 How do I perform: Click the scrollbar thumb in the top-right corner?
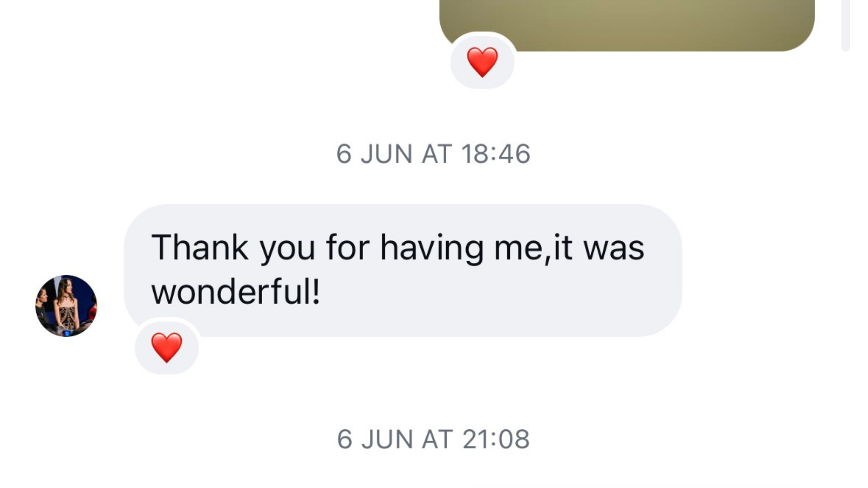click(846, 25)
